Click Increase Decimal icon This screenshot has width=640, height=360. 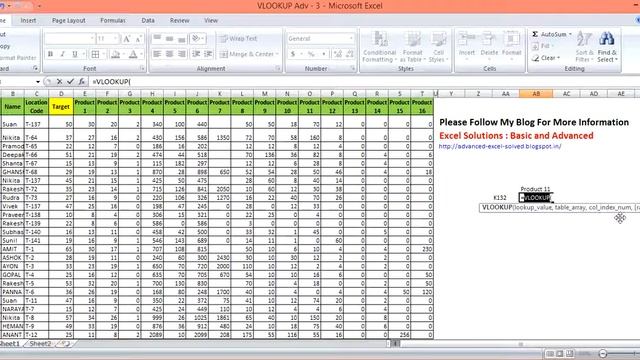[338, 54]
